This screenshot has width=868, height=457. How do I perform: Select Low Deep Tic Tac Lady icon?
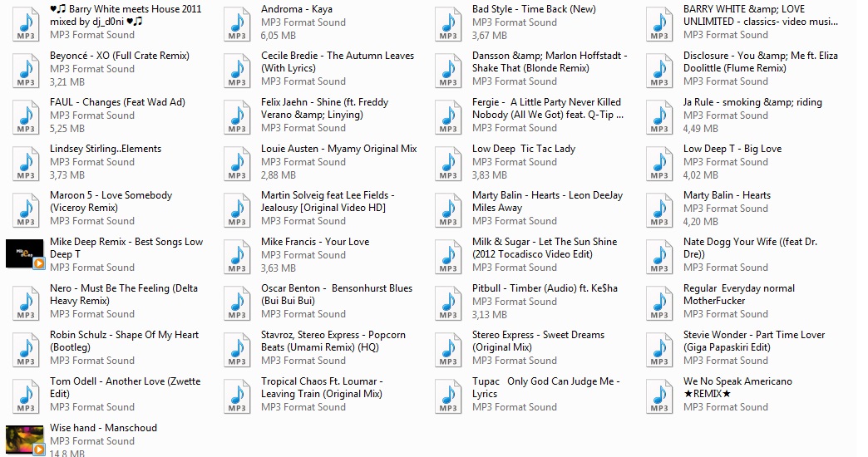(x=448, y=164)
